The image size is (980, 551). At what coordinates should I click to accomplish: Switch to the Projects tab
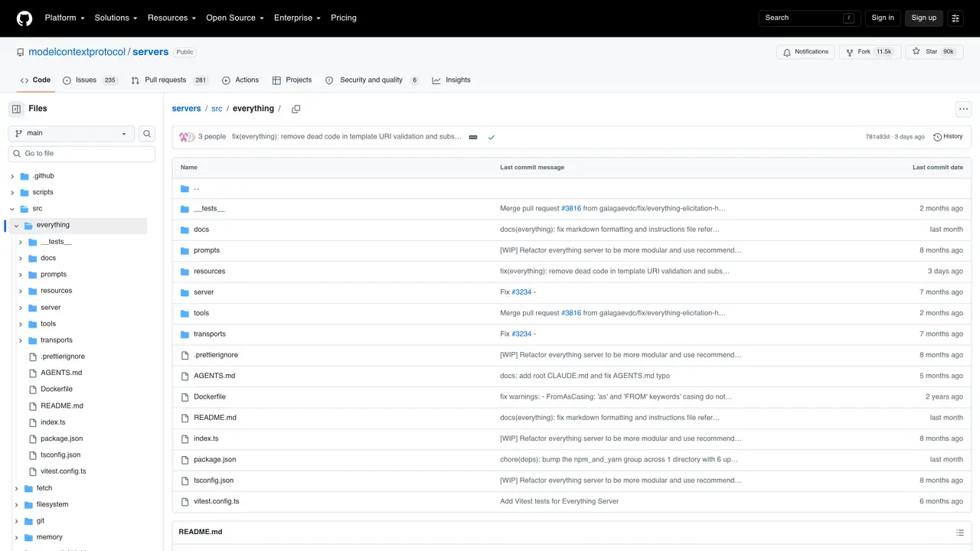292,80
